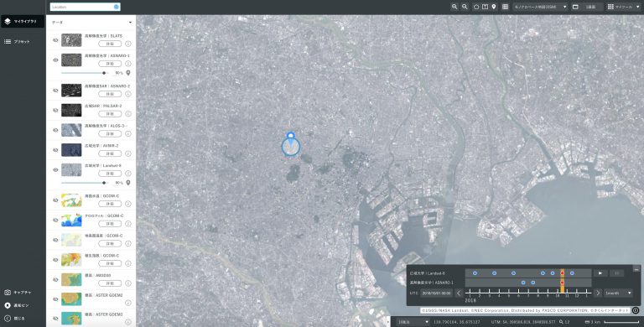Open the 1month interval dropdown on timeline
Screen dimensions: 644x327
618,293
